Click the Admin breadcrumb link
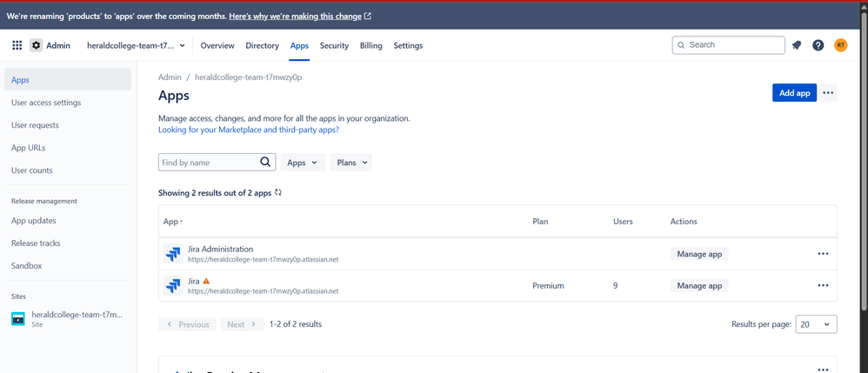Image resolution: width=868 pixels, height=373 pixels. coord(170,77)
